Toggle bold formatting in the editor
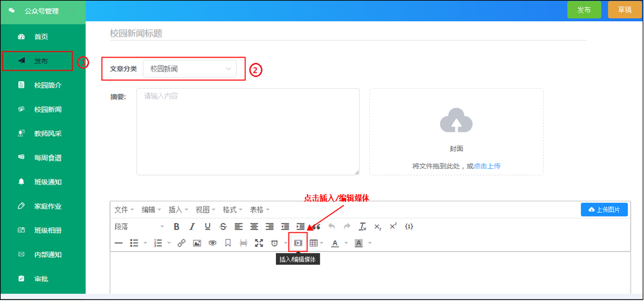The height and width of the screenshot is (302, 644). pos(177,226)
